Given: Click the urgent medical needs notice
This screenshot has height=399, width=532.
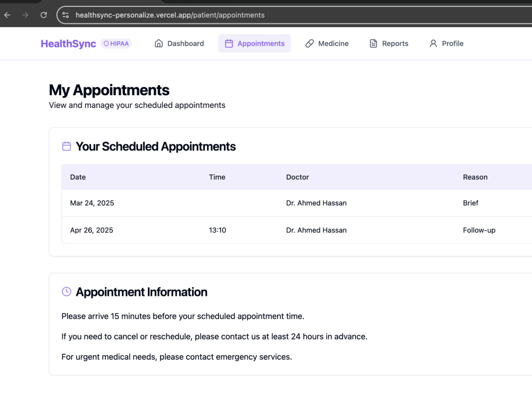Looking at the screenshot, I should tap(177, 357).
